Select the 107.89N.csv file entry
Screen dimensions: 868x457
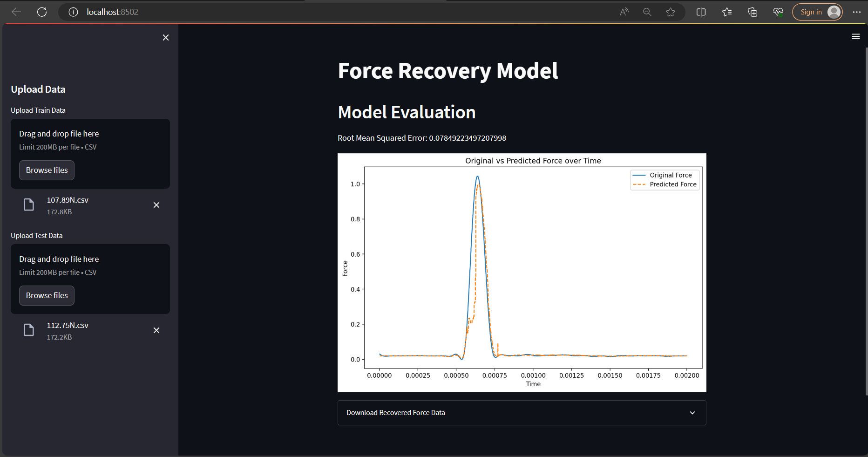(68, 205)
